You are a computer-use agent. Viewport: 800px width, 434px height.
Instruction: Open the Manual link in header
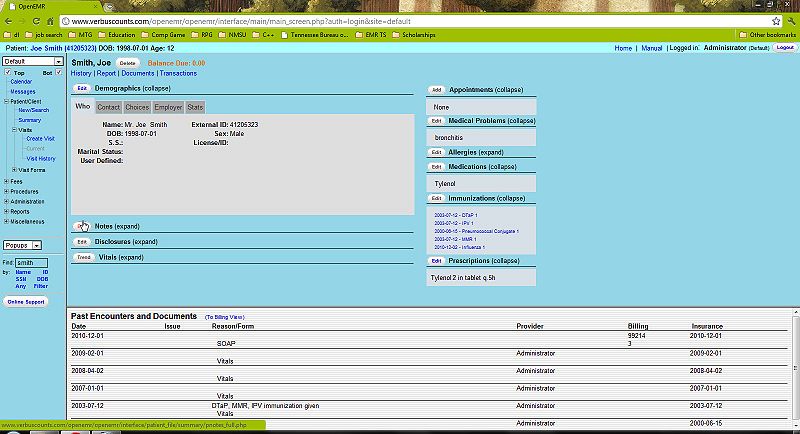point(652,48)
